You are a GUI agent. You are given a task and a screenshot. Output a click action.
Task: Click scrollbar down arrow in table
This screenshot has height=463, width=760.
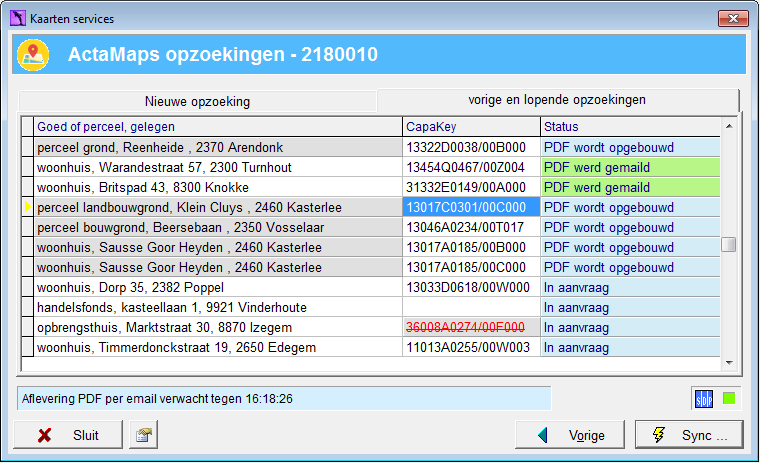[x=728, y=363]
